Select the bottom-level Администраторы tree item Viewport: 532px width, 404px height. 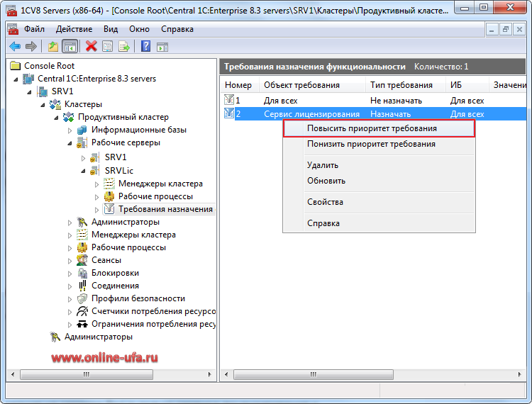click(x=99, y=337)
